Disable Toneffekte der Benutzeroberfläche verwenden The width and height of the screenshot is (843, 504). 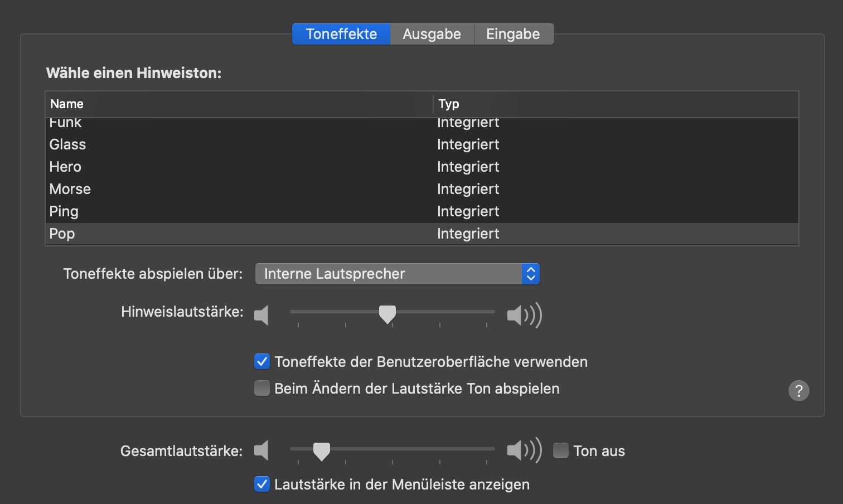click(262, 362)
